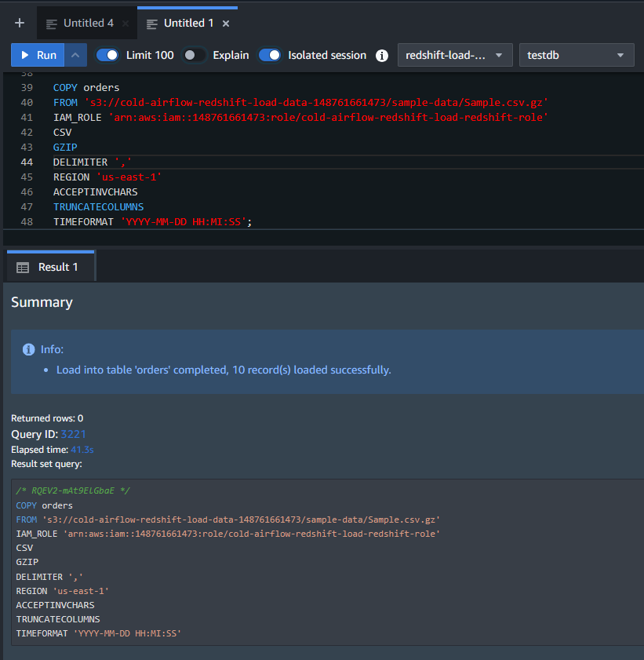Open the testdb database dropdown

click(x=576, y=55)
